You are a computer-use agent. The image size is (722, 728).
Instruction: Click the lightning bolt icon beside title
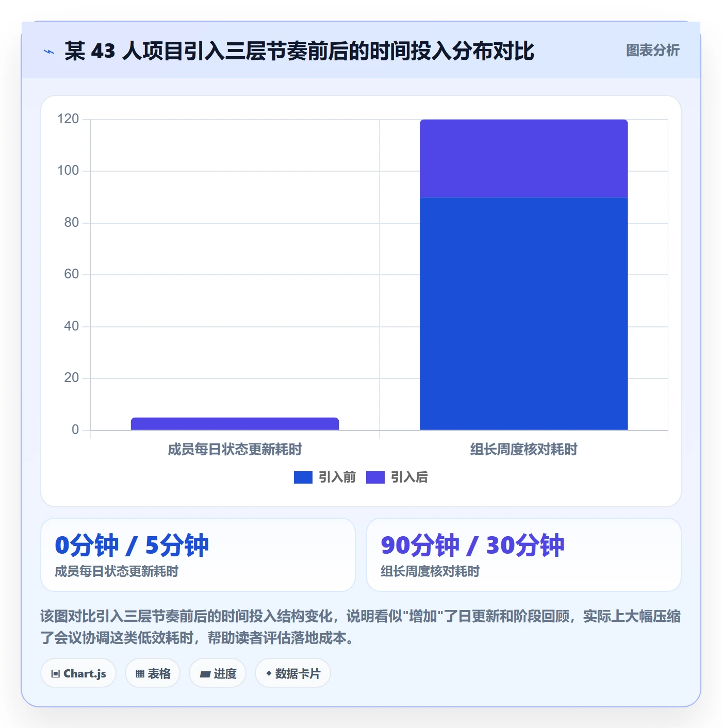pyautogui.click(x=49, y=52)
